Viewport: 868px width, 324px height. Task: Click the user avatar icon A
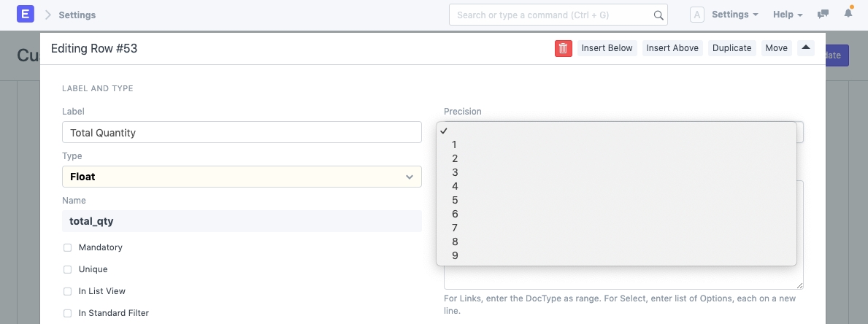click(697, 15)
